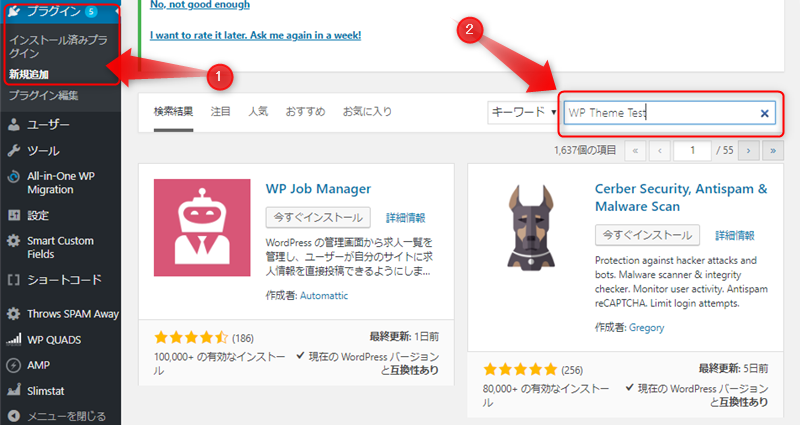Open the ショートコード menu
The image size is (800, 425).
point(64,280)
